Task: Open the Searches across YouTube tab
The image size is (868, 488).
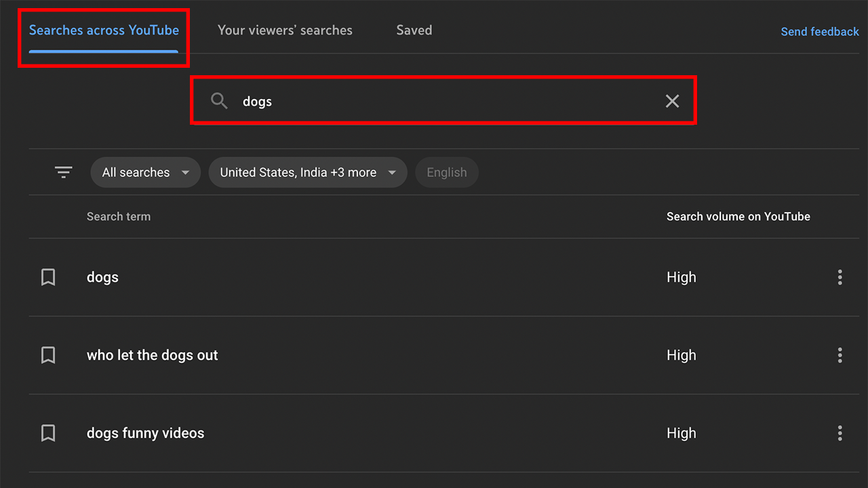Action: pos(104,30)
